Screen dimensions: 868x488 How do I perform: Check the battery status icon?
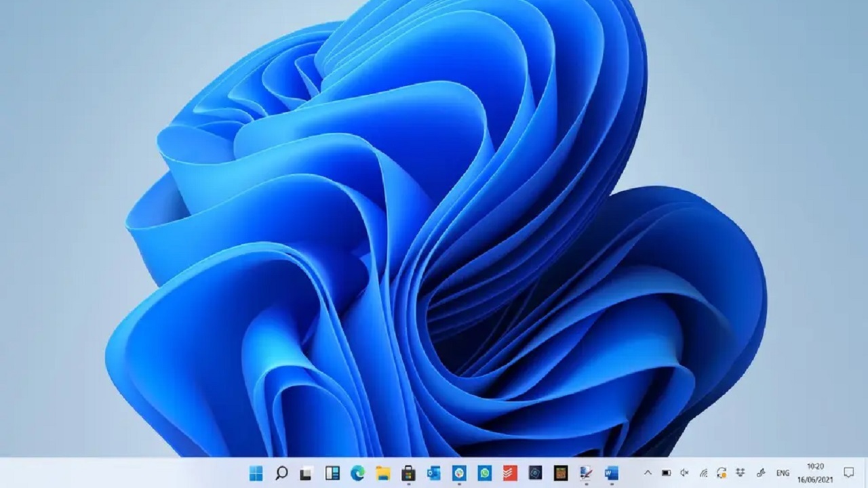[667, 473]
